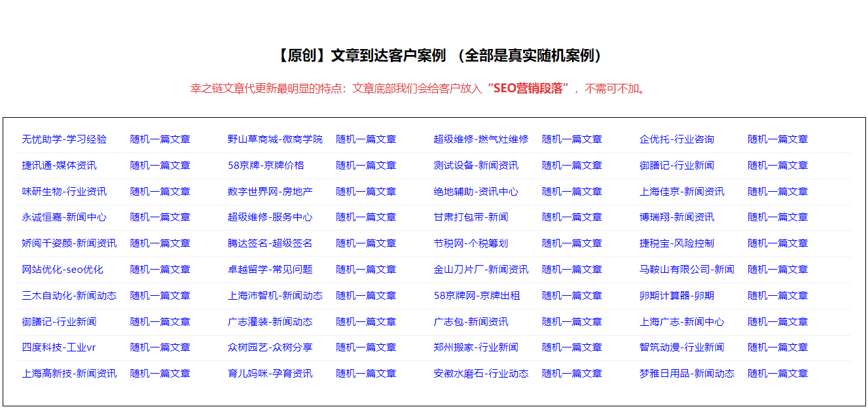868x409 pixels.
Task: Follow the 众树园艺-众树分享 link
Action: [x=270, y=347]
